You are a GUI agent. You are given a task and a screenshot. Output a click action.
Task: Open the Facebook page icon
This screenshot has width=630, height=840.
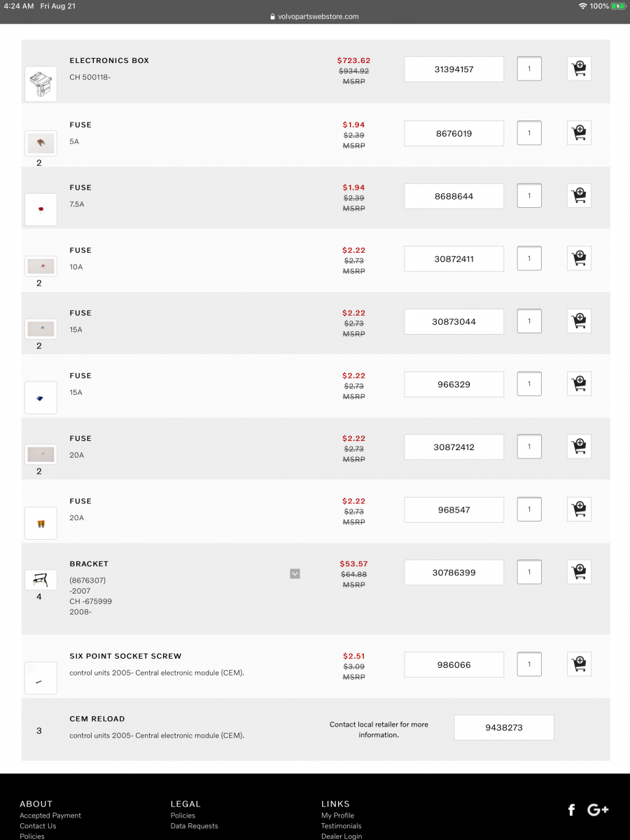click(x=571, y=810)
